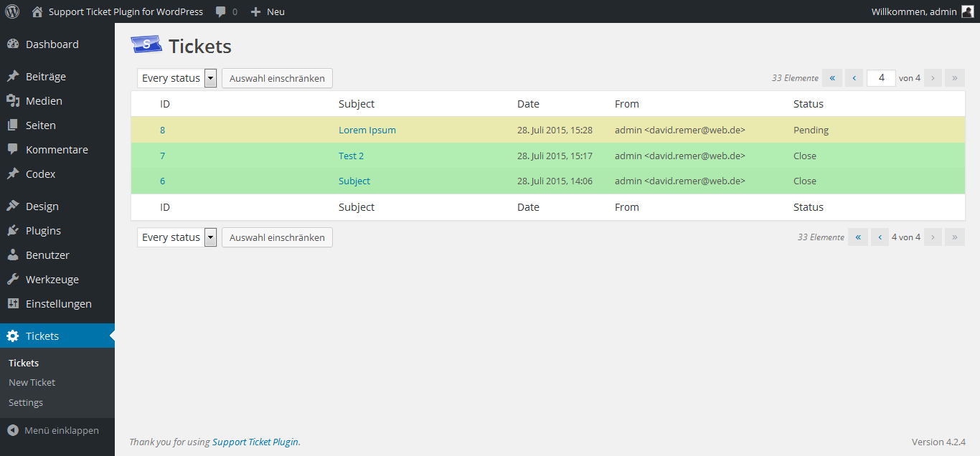Image resolution: width=980 pixels, height=456 pixels.
Task: Open Dashboard menu item
Action: [x=57, y=44]
